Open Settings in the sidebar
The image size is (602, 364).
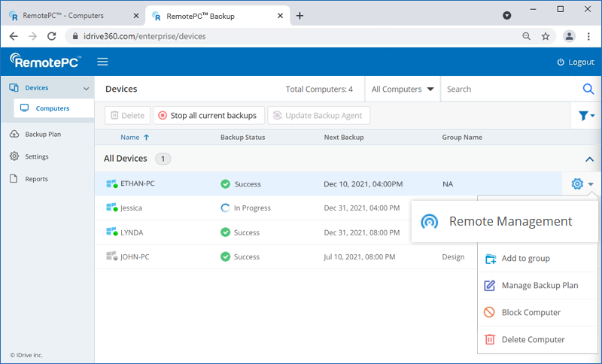click(37, 156)
